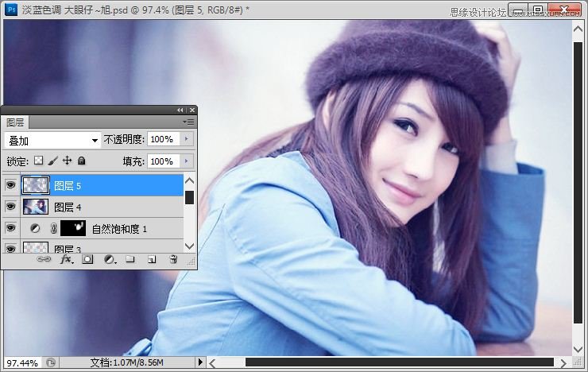Viewport: 588px width, 372px height.
Task: Open the layers panel options menu
Action: [188, 122]
